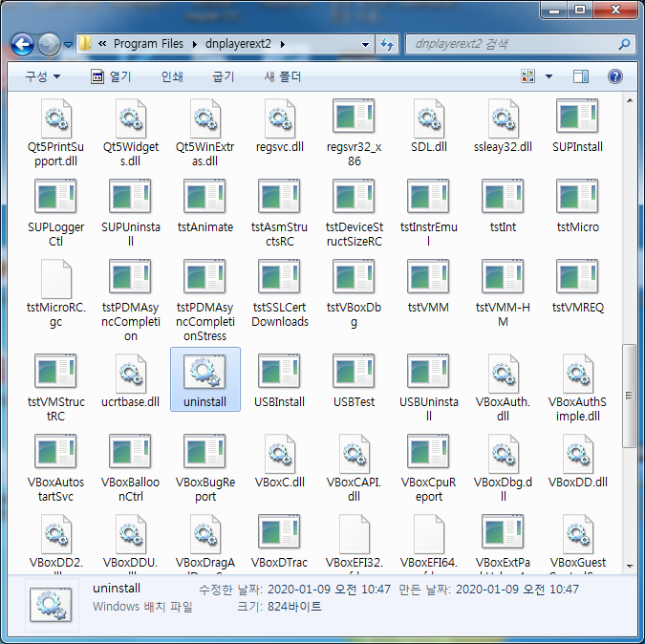
Task: Select the SUPInstall application
Action: (577, 125)
